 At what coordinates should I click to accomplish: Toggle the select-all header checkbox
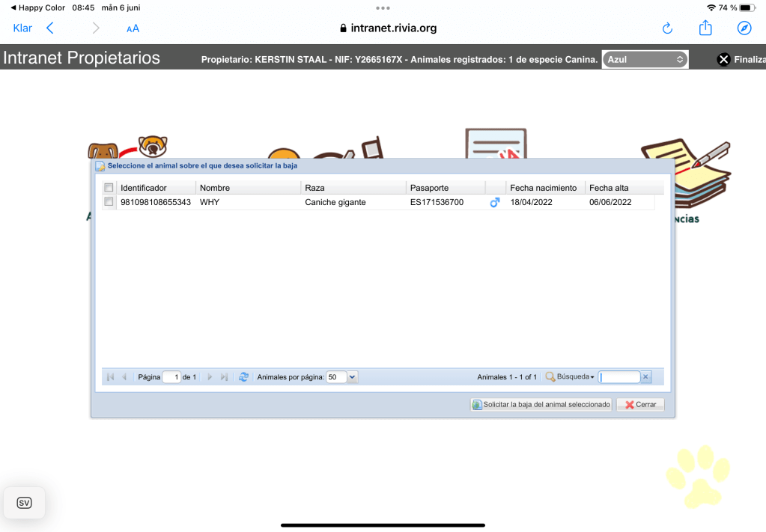(109, 188)
